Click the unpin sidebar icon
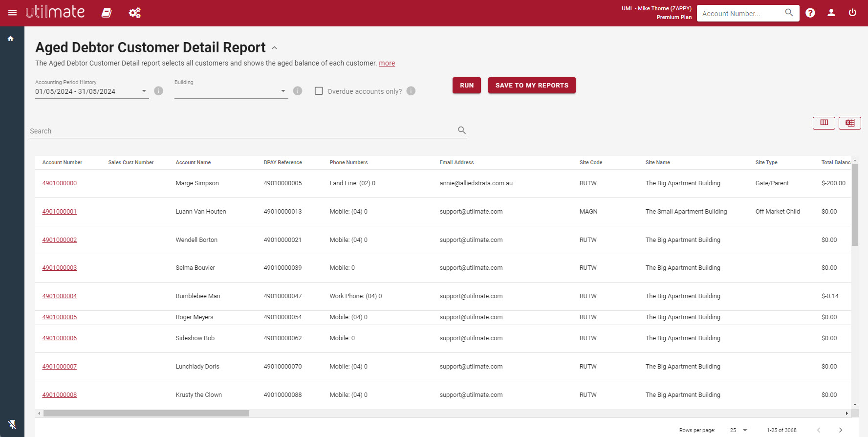Image resolution: width=868 pixels, height=437 pixels. pos(12,424)
